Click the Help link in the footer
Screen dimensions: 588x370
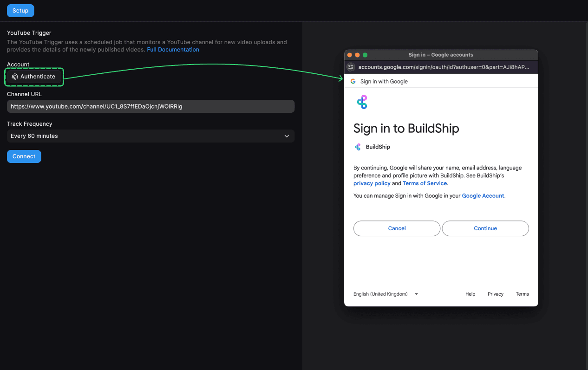[470, 294]
